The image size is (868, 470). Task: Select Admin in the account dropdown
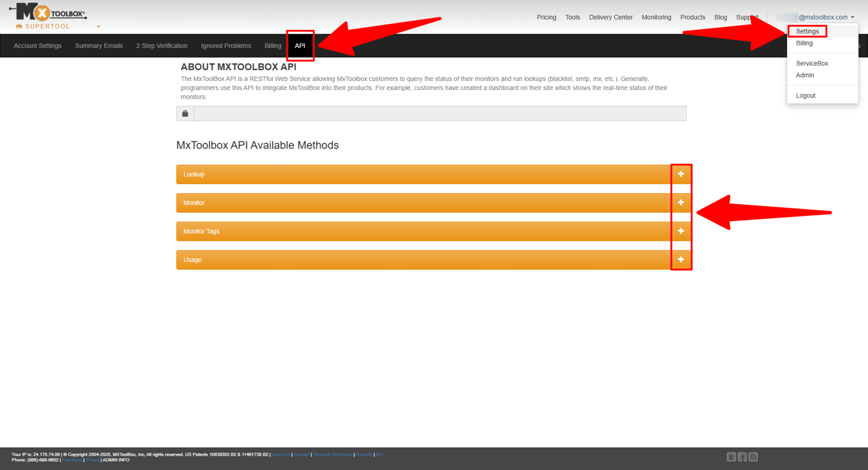pos(805,75)
